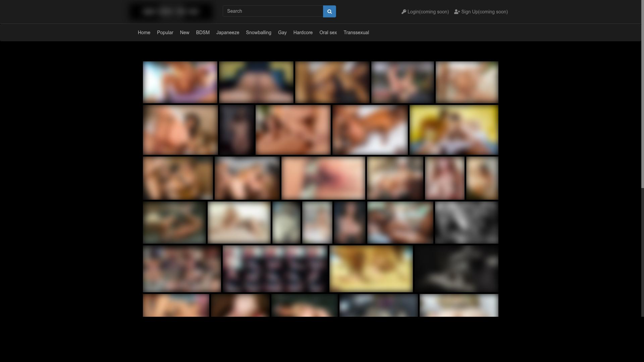The image size is (644, 362).
Task: Focus the Search text field
Action: pyautogui.click(x=272, y=11)
